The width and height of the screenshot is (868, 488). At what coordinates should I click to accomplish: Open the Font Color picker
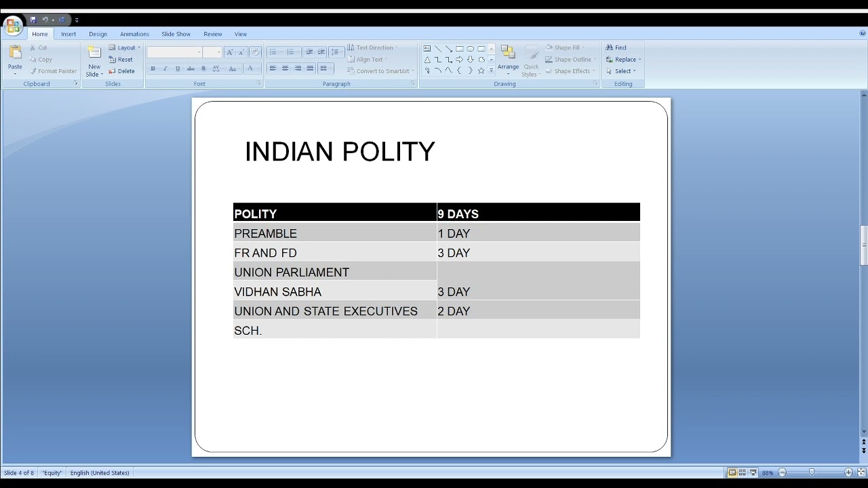pos(252,68)
